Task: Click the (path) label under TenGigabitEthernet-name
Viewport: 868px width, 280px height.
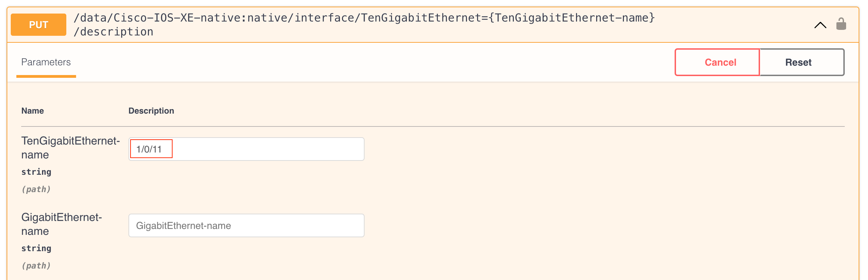Action: pos(36,189)
